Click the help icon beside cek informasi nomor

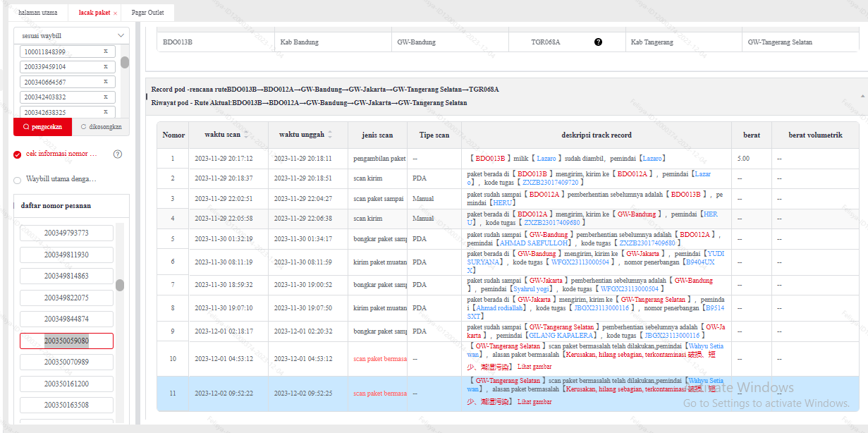[118, 154]
